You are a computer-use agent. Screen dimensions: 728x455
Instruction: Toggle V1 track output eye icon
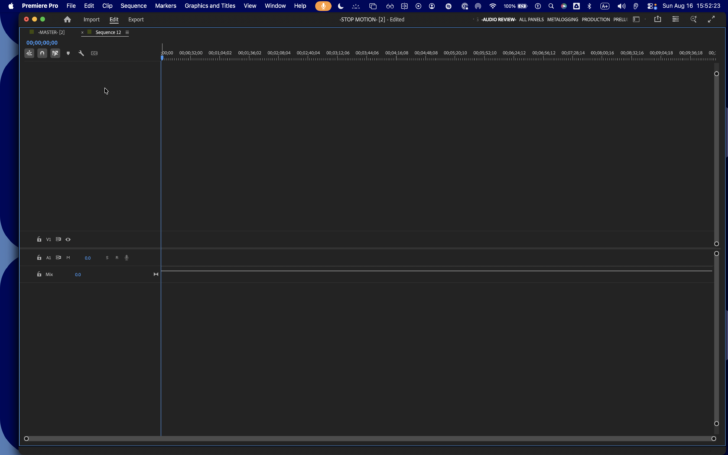(x=68, y=240)
